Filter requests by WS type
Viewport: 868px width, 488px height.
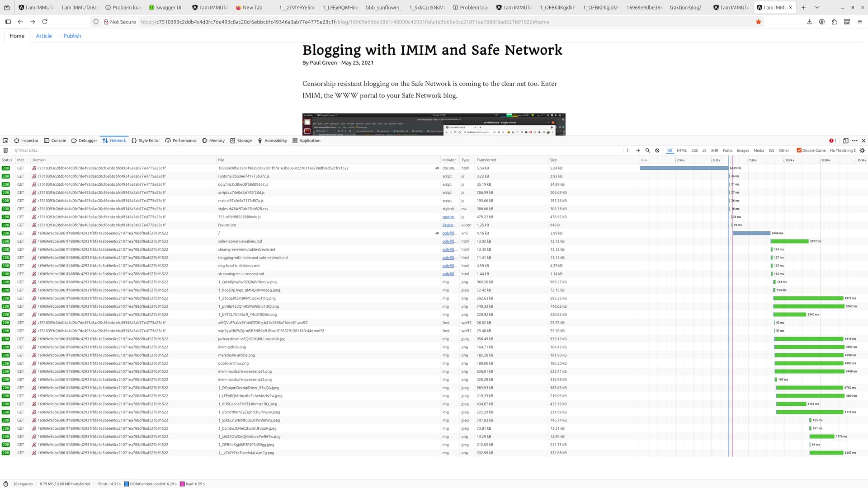771,150
